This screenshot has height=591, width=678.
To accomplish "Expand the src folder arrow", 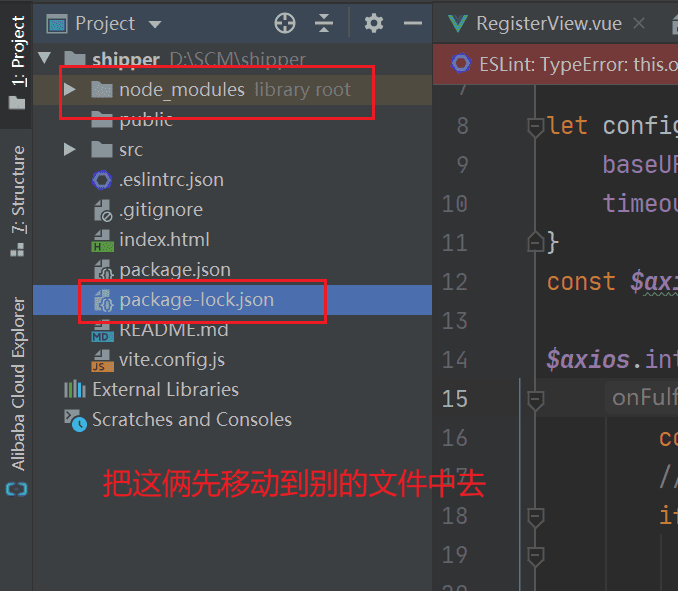I will pos(69,149).
